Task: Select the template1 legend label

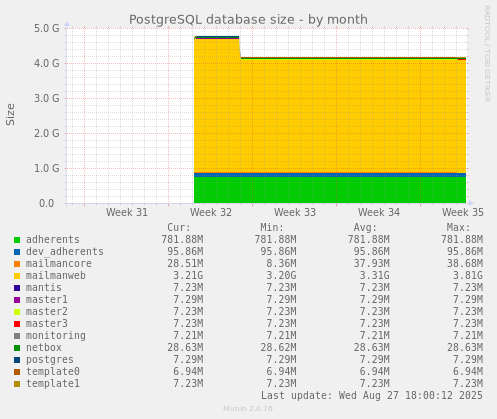Action: [53, 383]
